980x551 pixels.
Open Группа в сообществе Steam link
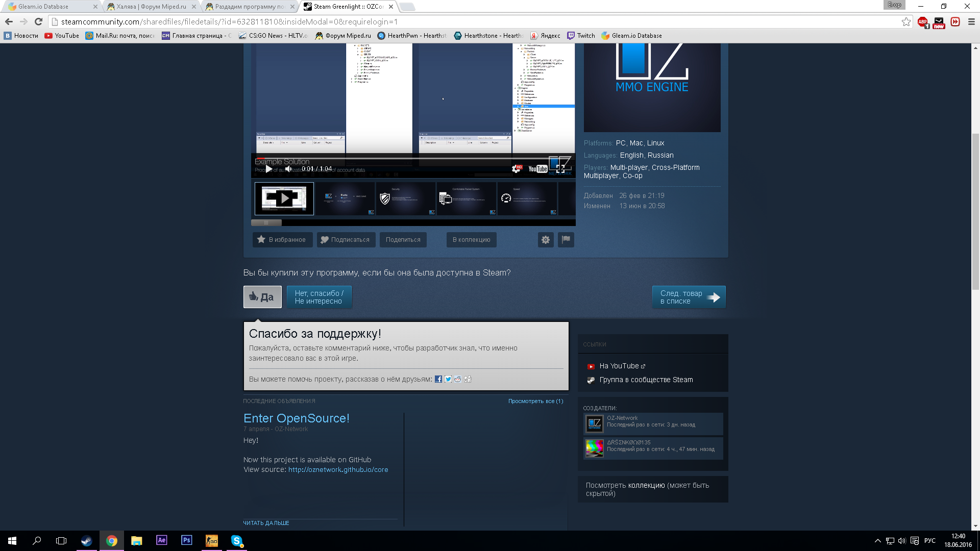click(x=646, y=380)
